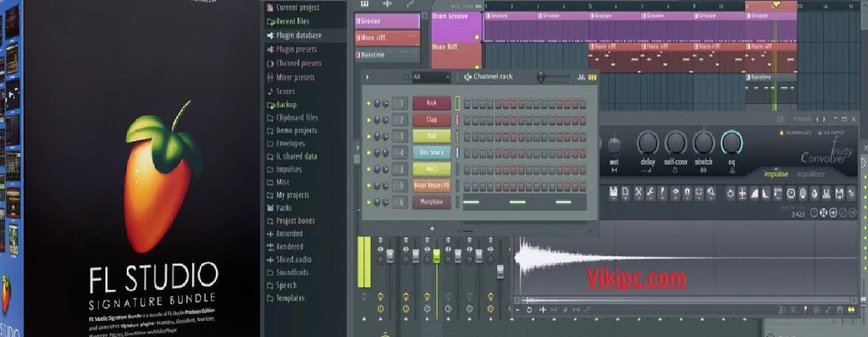The height and width of the screenshot is (337, 868).
Task: Open the Clap channel button
Action: [431, 119]
